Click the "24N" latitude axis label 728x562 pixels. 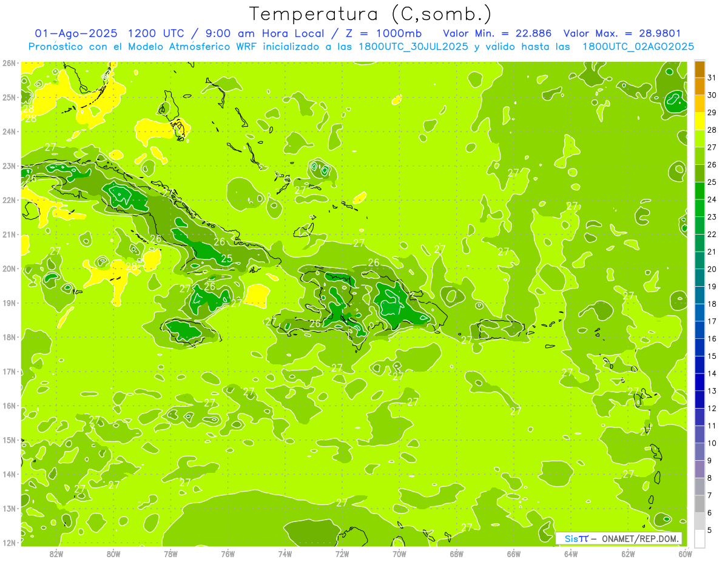[x=8, y=132]
